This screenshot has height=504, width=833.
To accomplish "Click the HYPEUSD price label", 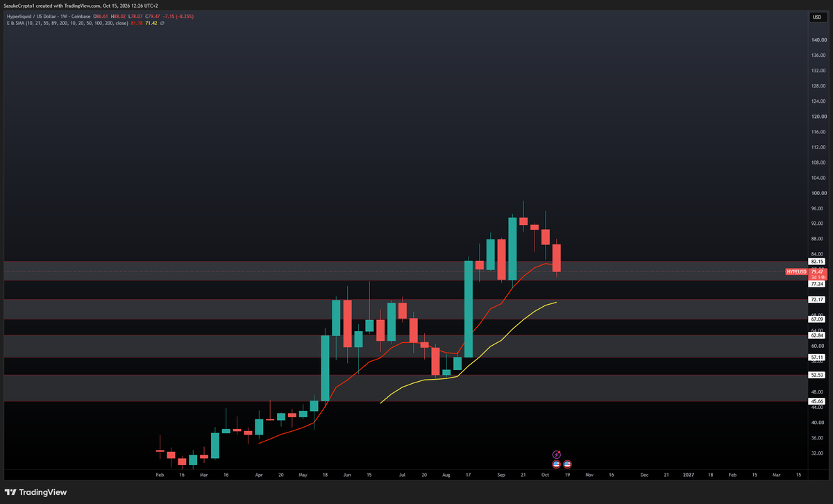I will tap(796, 271).
